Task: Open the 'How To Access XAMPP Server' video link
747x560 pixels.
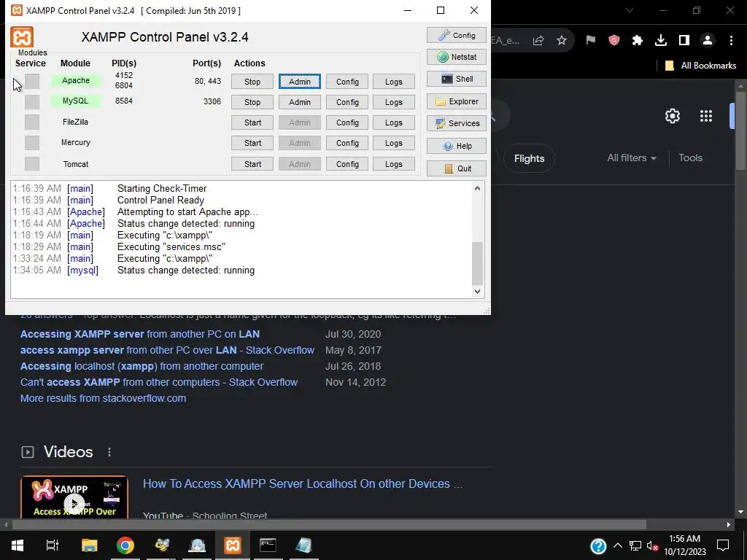Action: coord(303,484)
